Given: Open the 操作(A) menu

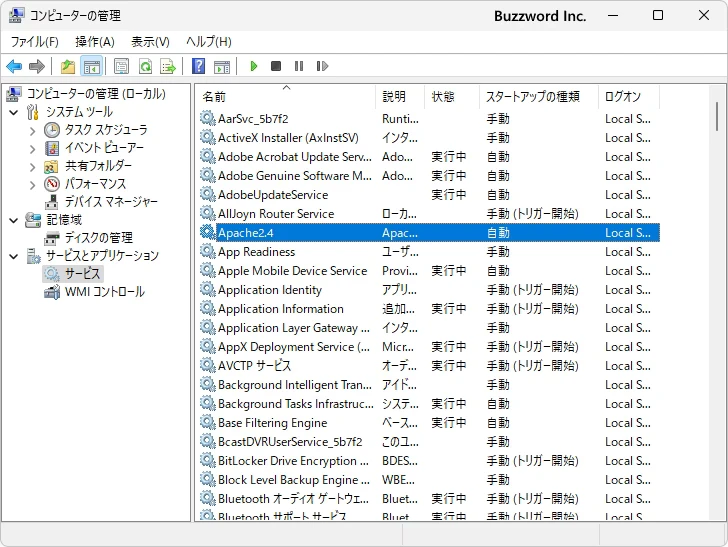Looking at the screenshot, I should (x=95, y=41).
